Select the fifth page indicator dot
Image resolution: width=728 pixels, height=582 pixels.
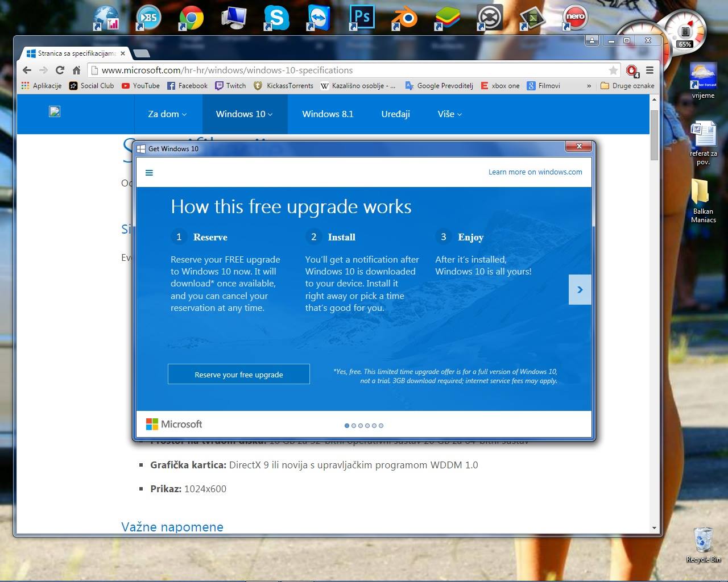[x=374, y=425]
